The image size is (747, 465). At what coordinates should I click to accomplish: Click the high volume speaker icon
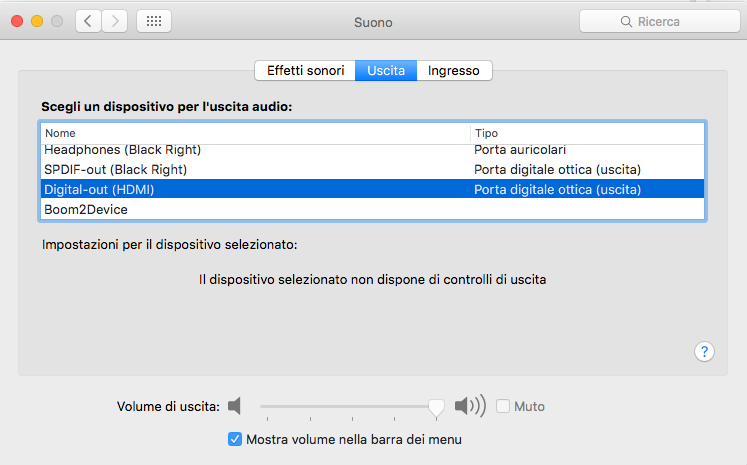click(469, 406)
